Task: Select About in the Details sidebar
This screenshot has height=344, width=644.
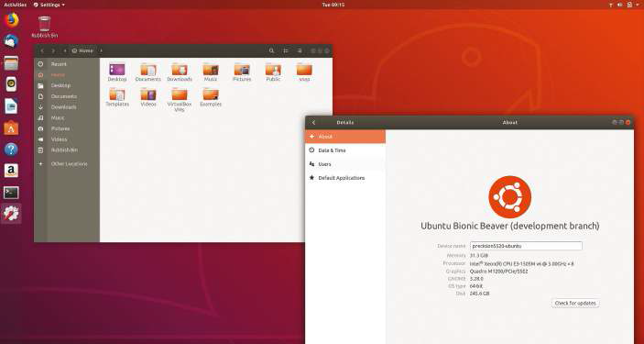Action: click(345, 136)
